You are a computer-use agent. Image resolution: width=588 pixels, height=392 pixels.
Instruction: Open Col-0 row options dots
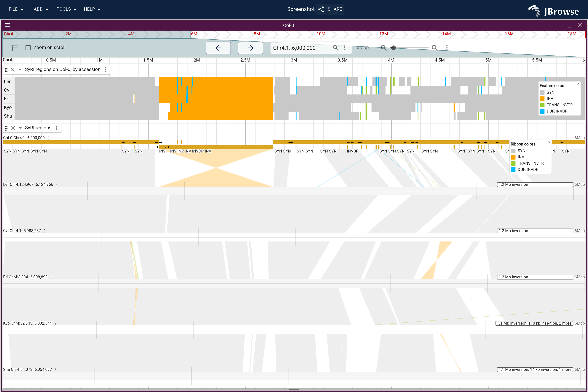tap(48, 138)
